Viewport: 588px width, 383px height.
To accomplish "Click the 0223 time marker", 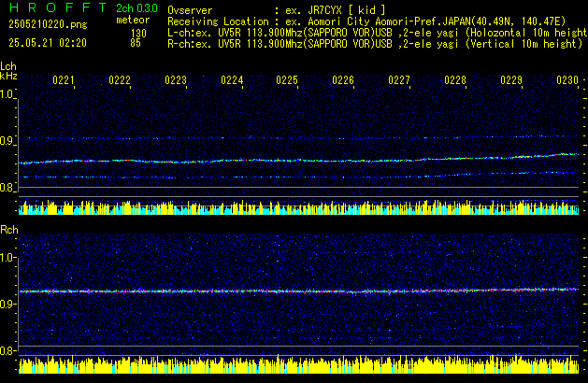I will point(176,80).
